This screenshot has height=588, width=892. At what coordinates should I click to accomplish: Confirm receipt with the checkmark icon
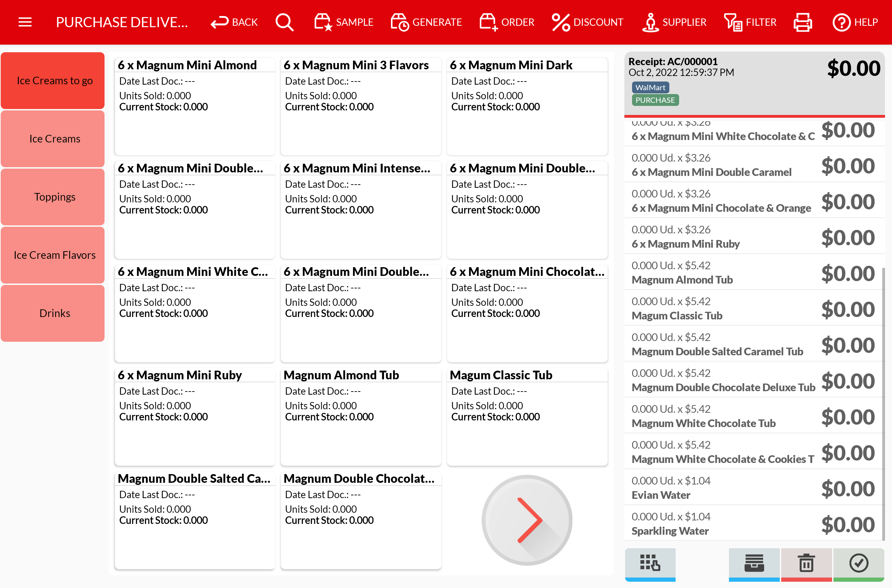tap(859, 563)
